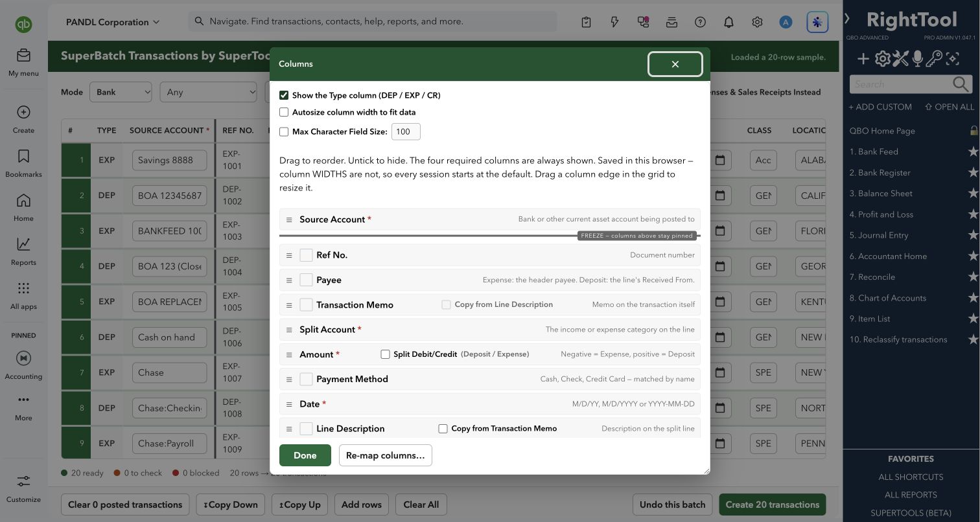Click the Max Character Field Size input
The image size is (980, 522).
pyautogui.click(x=406, y=131)
